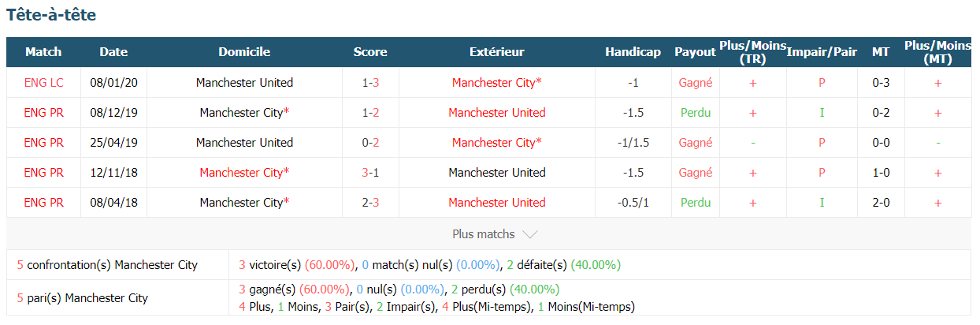Click the 1-3 score

click(x=370, y=83)
